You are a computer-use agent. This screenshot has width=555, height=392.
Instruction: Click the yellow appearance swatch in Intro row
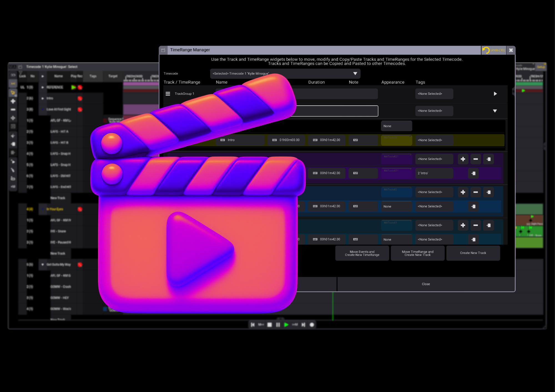tap(396, 140)
